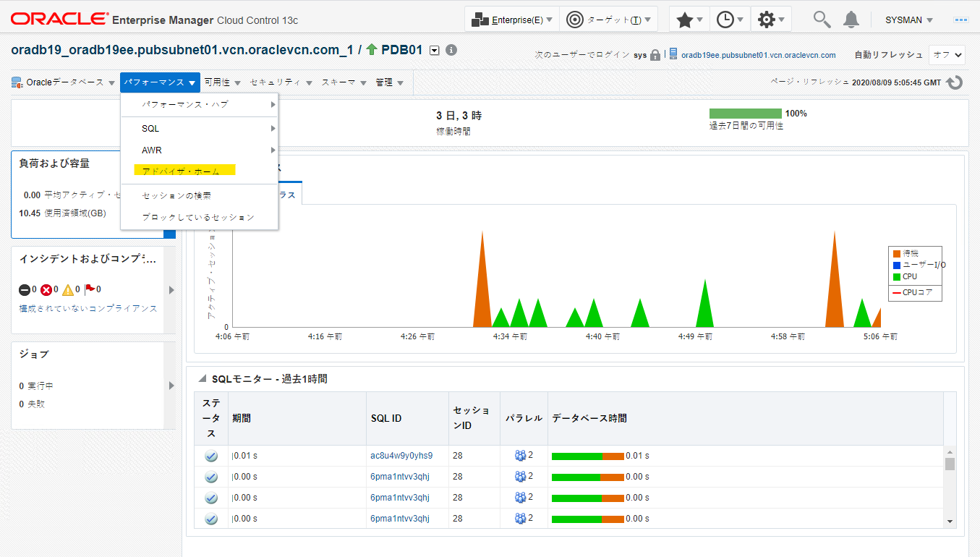Open the セキュリティ menu

(275, 82)
